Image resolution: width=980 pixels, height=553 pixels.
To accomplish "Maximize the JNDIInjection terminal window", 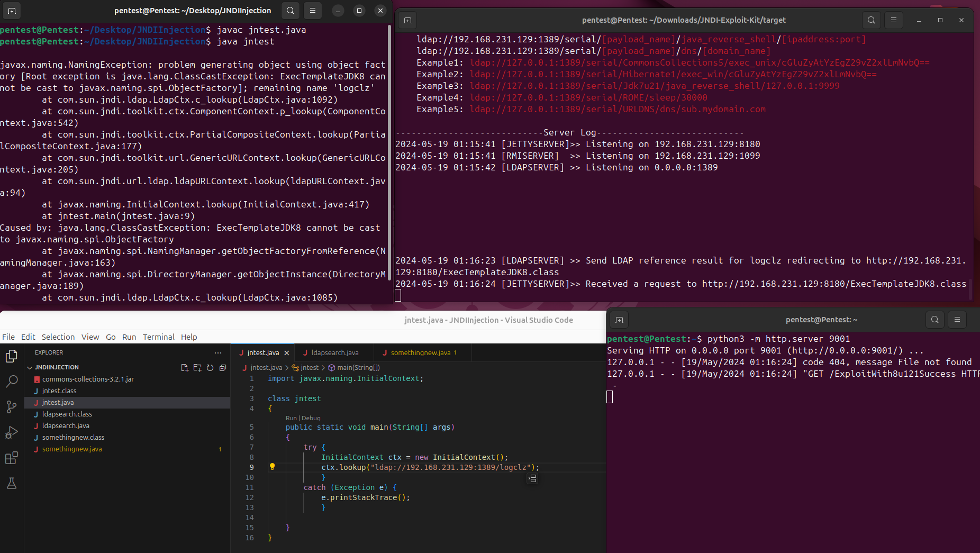I will coord(359,11).
